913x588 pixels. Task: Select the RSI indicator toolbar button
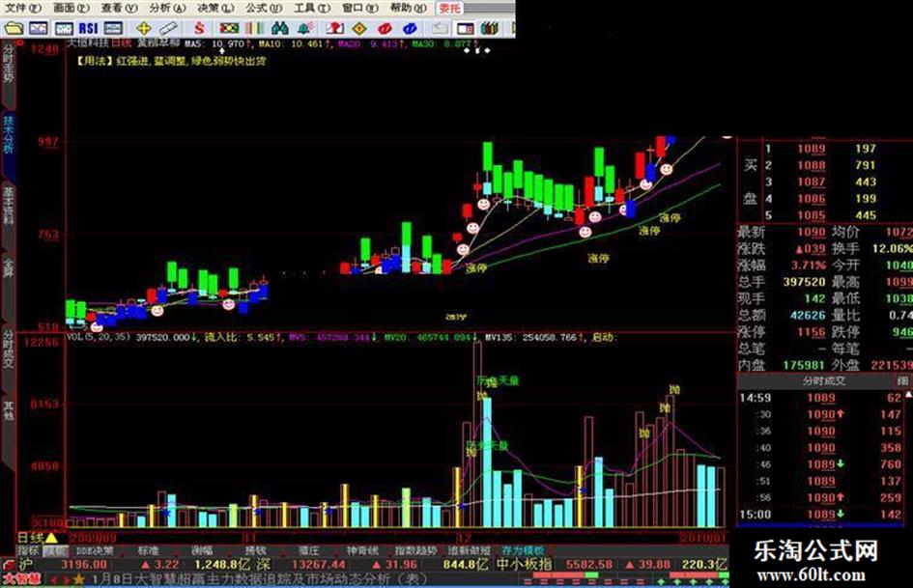(89, 28)
